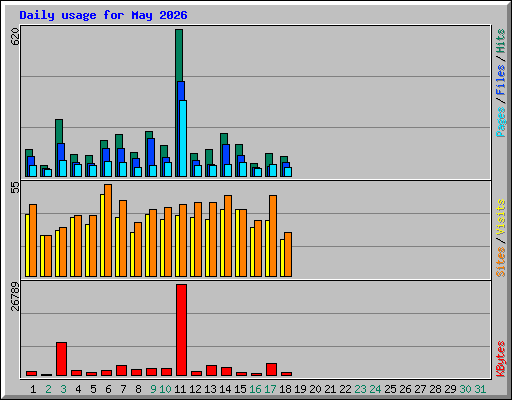
Task: Click day 26 on the x-axis
Action: (x=405, y=389)
